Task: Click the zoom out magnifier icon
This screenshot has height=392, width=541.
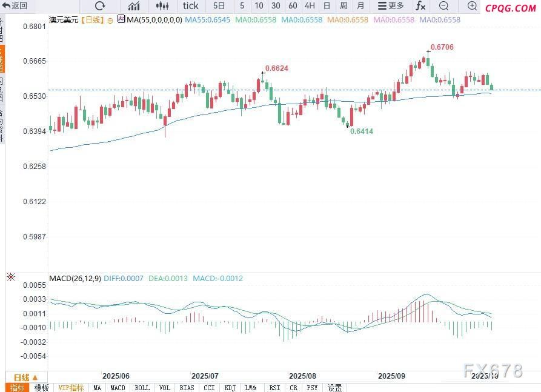Action: [x=443, y=6]
